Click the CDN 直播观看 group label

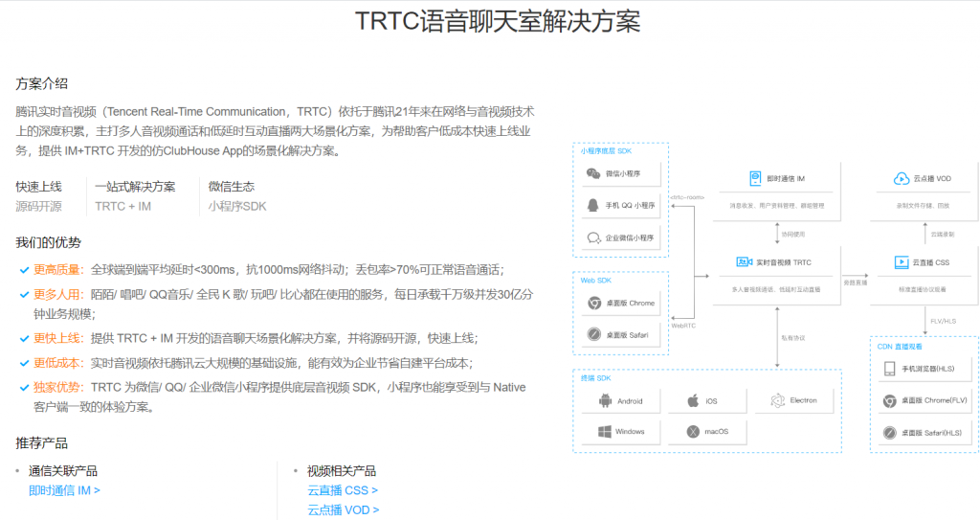tap(900, 346)
